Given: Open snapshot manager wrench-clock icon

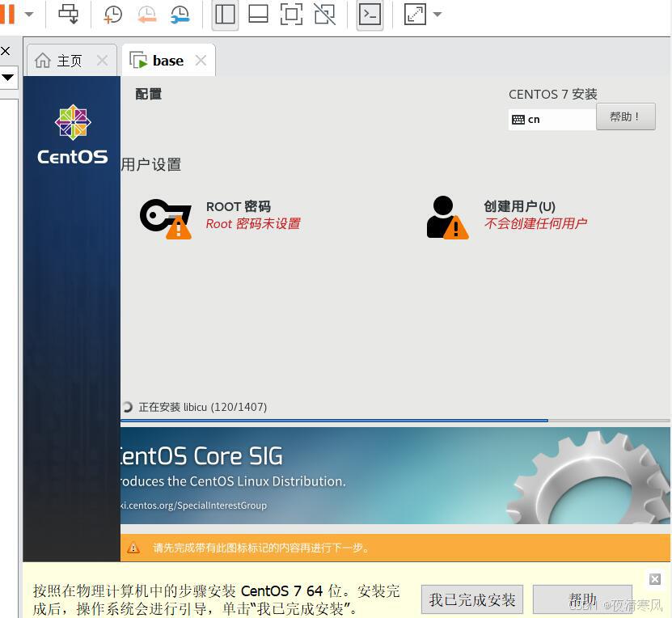Looking at the screenshot, I should click(x=180, y=14).
